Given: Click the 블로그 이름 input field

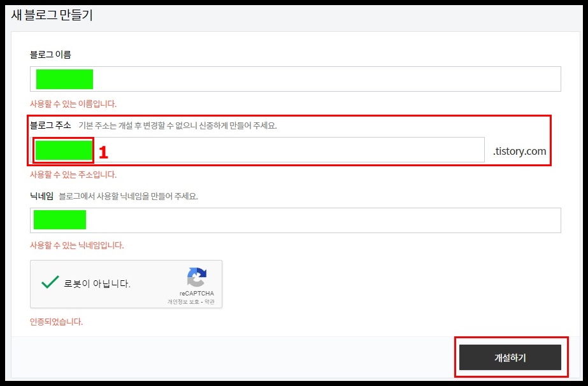Looking at the screenshot, I should click(296, 79).
